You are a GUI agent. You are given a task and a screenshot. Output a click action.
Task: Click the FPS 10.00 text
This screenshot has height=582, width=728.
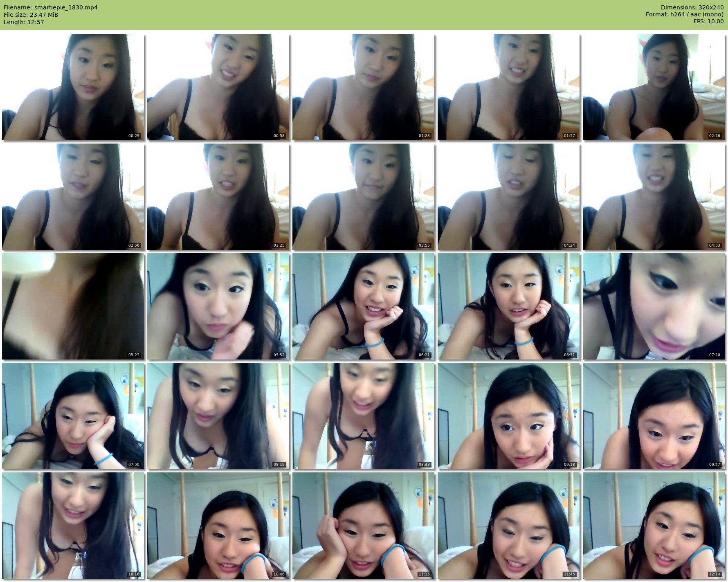(x=708, y=21)
